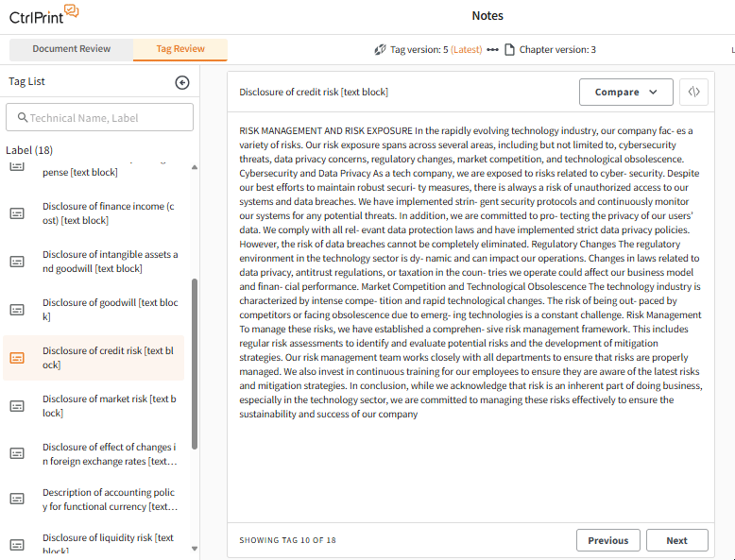Screen dimensions: 735x560
Task: Go to the Previous tag
Action: (x=607, y=540)
